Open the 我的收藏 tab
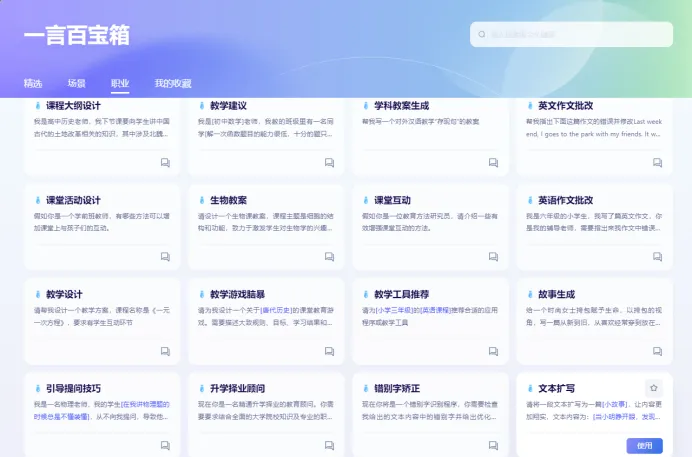This screenshot has height=458, width=692. [173, 83]
